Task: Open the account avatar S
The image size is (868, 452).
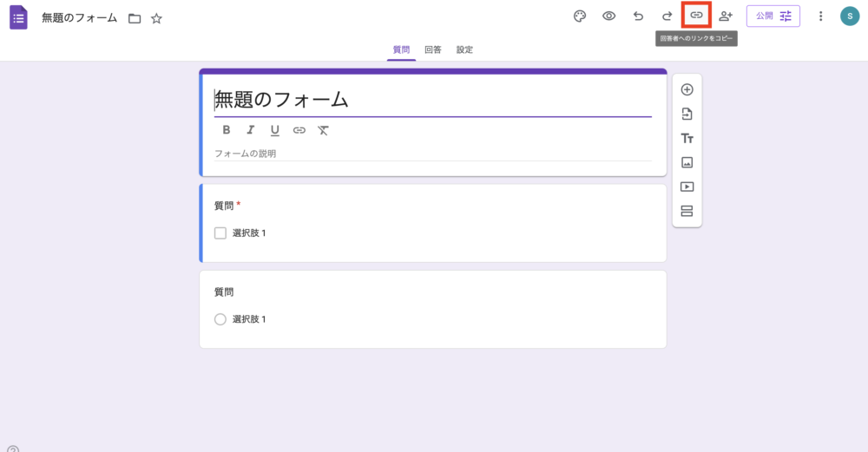Action: tap(850, 16)
